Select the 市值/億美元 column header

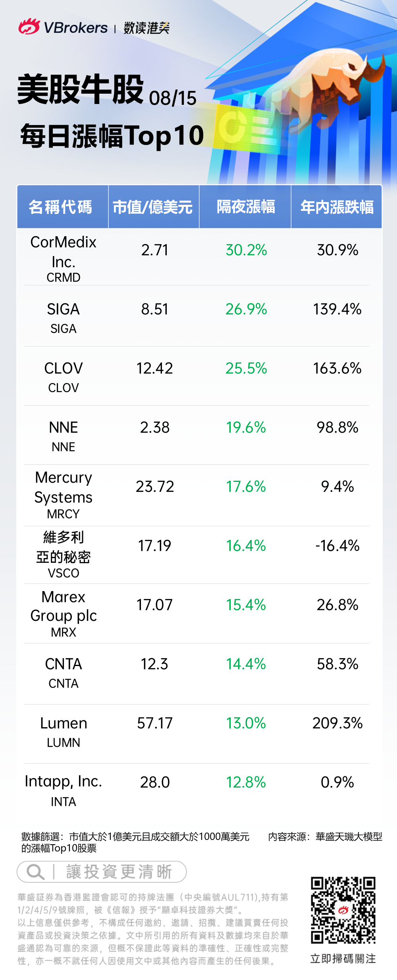153,207
